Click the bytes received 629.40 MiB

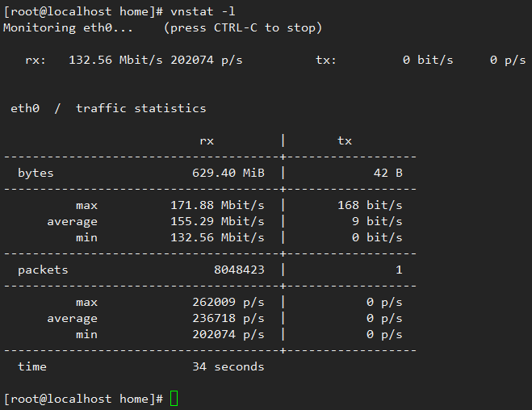point(228,173)
